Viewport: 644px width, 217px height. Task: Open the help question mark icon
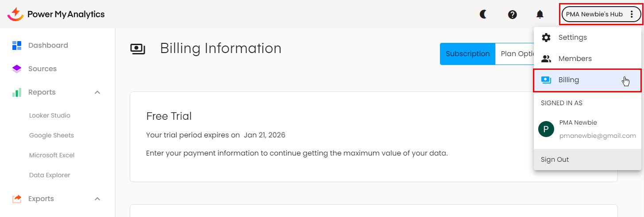(x=512, y=15)
